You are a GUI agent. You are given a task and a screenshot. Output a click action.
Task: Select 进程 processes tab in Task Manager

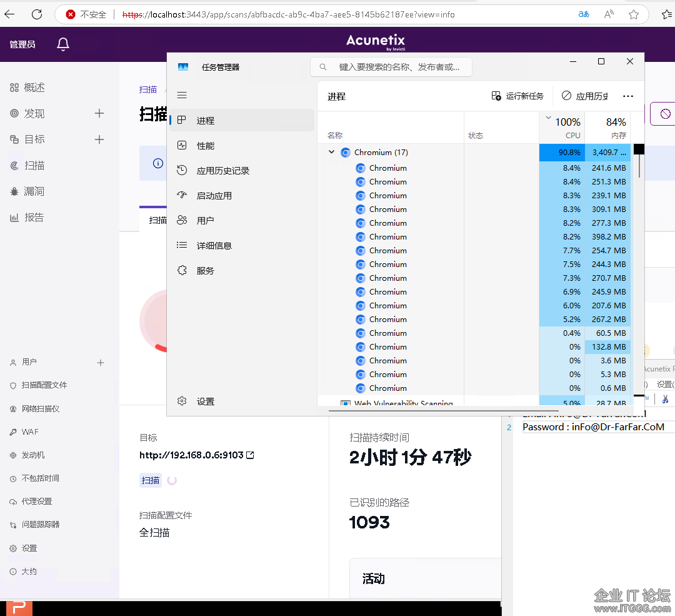[242, 120]
